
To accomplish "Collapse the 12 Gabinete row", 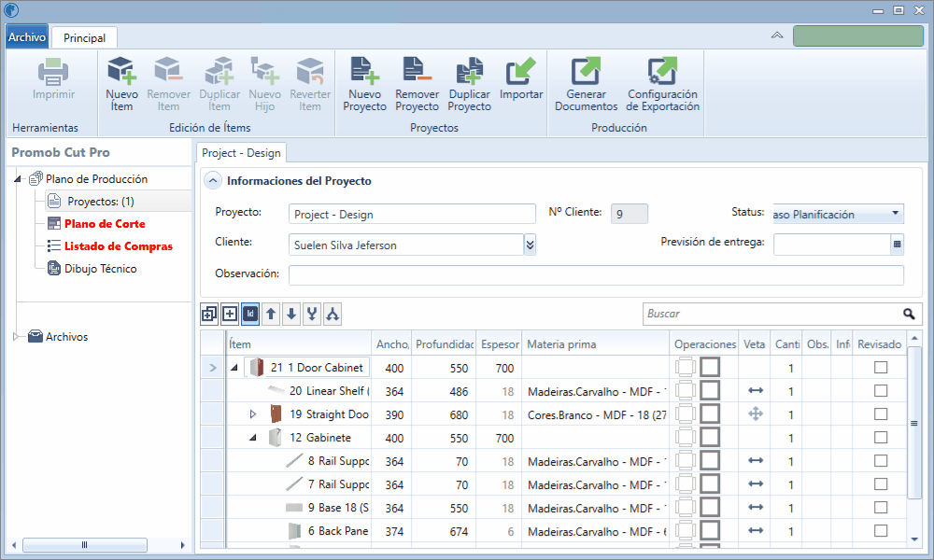I will (253, 438).
